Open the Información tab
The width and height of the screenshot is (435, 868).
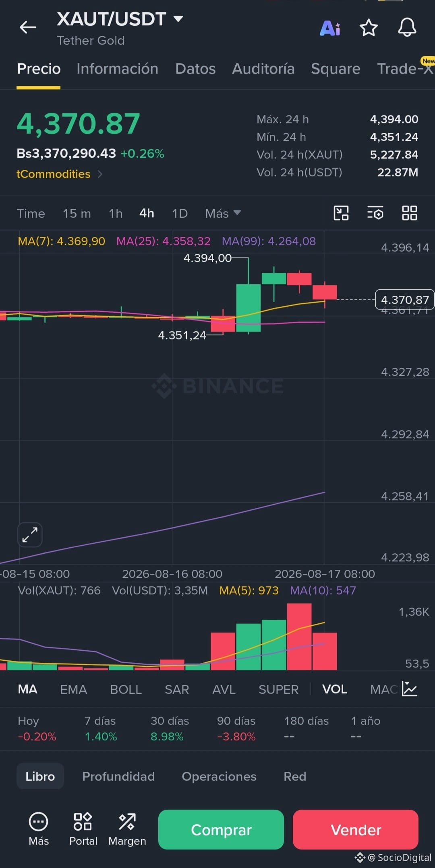(117, 69)
